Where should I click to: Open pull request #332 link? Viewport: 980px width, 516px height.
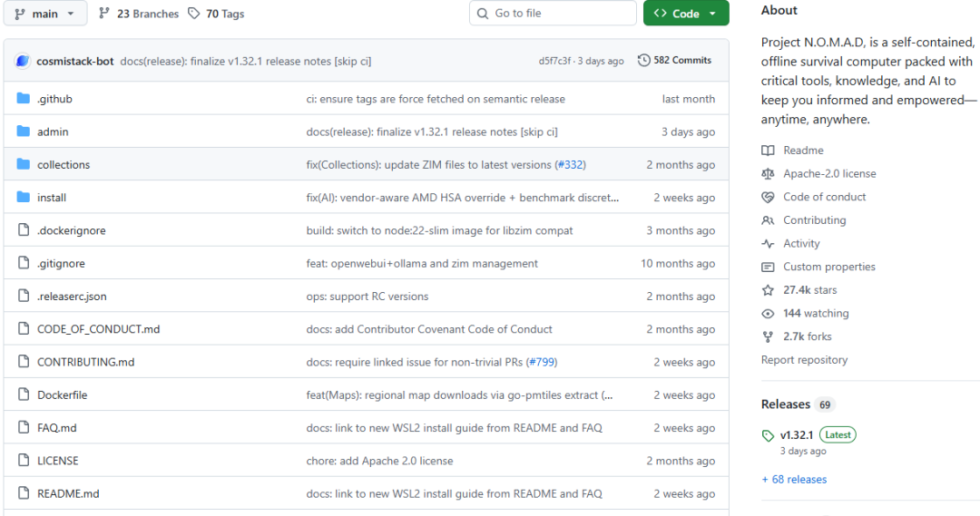pyautogui.click(x=570, y=165)
